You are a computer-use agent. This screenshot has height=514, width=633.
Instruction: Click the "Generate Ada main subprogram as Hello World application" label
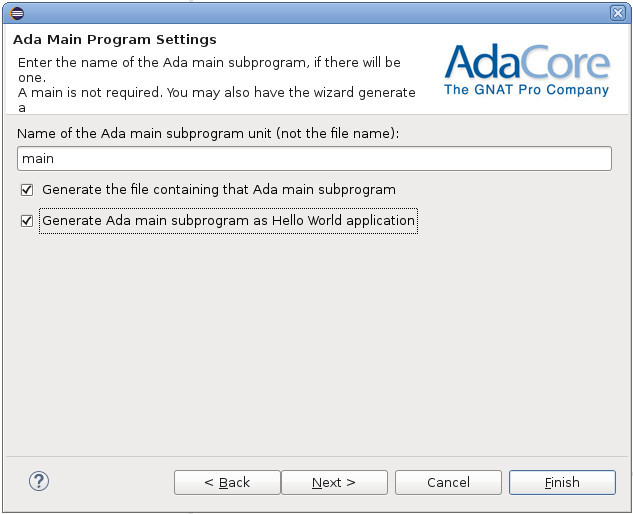pos(228,221)
